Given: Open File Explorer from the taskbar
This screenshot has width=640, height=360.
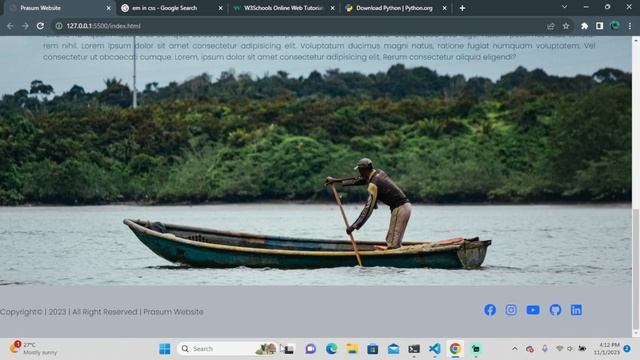Looking at the screenshot, I should tap(352, 349).
